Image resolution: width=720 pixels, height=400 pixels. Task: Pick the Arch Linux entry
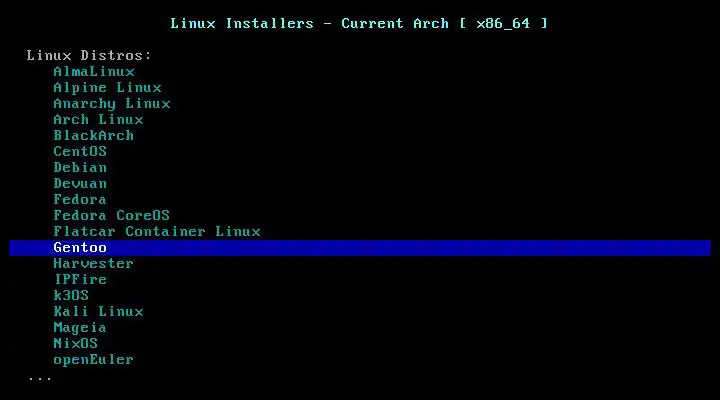click(98, 119)
